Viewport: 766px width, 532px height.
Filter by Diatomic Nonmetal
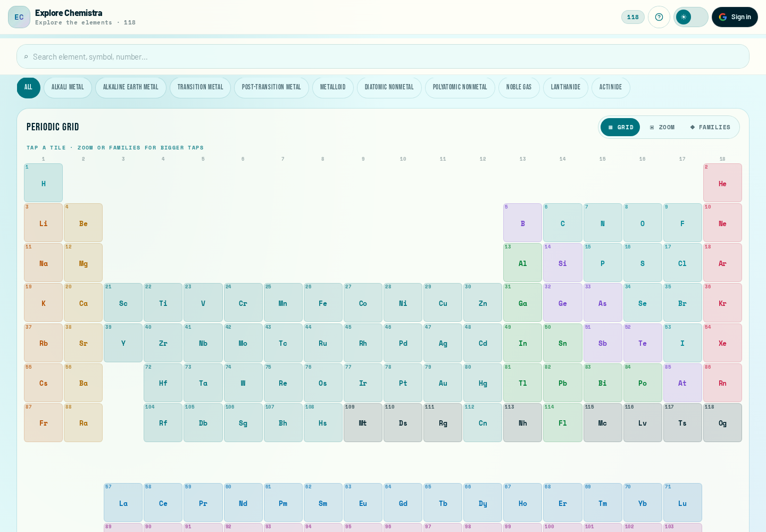tap(389, 88)
